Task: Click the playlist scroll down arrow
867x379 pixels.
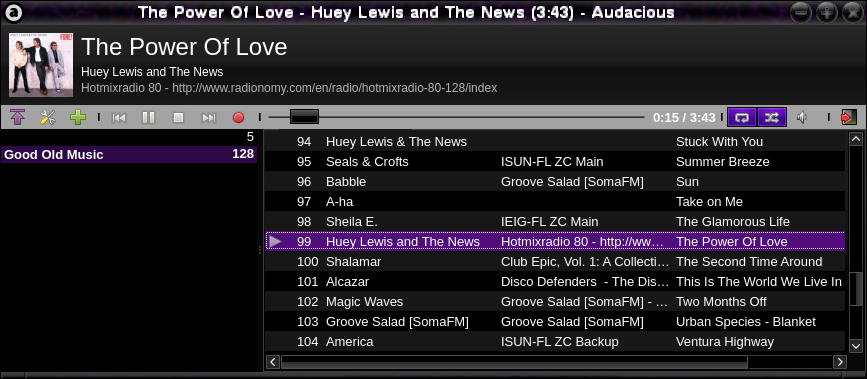Action: 855,346
